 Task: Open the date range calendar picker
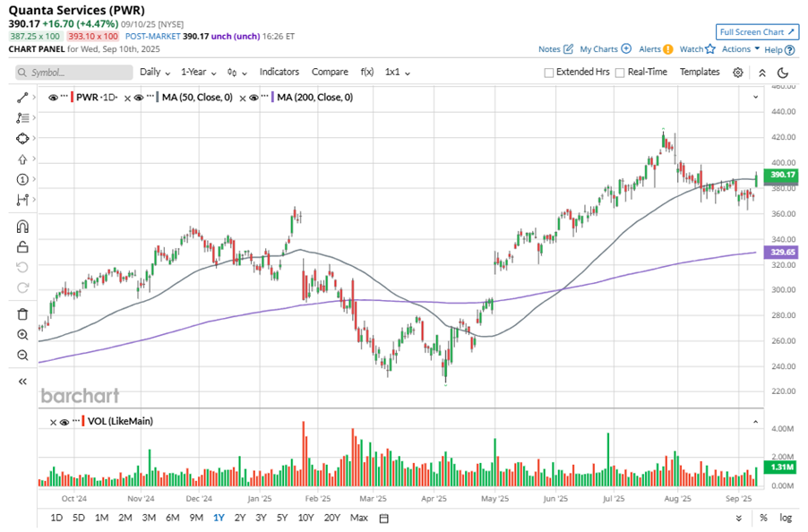[x=384, y=518]
